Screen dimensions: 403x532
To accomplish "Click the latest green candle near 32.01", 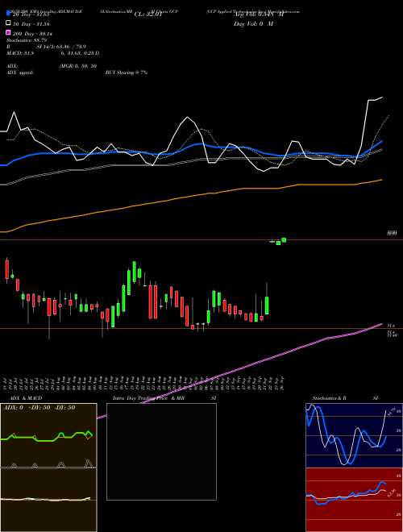I will tap(284, 240).
